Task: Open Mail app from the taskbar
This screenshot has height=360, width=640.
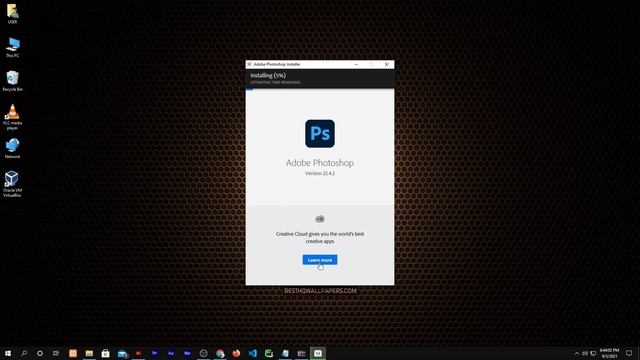Action: pos(122,353)
